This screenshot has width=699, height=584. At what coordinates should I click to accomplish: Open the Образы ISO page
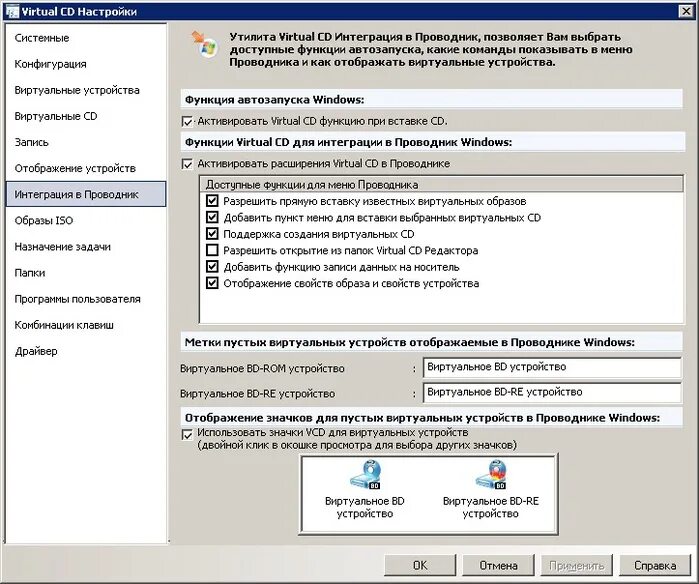[86, 221]
